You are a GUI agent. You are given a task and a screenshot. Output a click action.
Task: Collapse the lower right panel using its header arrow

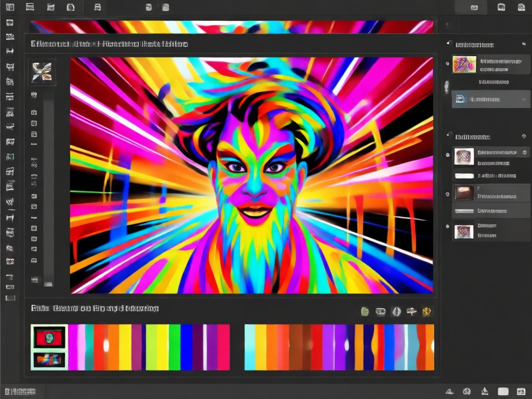pos(448,135)
